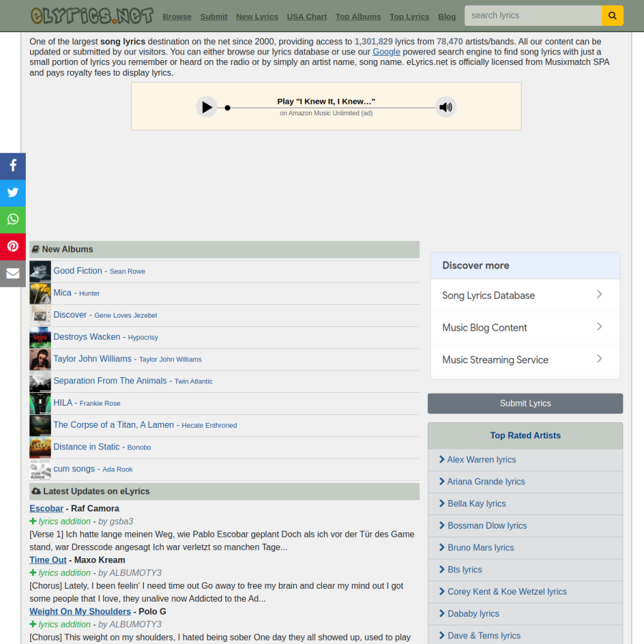
Task: Click the speaker volume icon
Action: point(446,107)
